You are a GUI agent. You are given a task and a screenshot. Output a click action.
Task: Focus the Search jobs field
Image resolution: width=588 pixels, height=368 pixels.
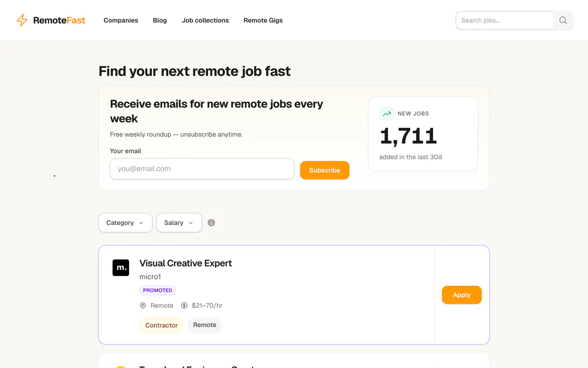tap(504, 20)
